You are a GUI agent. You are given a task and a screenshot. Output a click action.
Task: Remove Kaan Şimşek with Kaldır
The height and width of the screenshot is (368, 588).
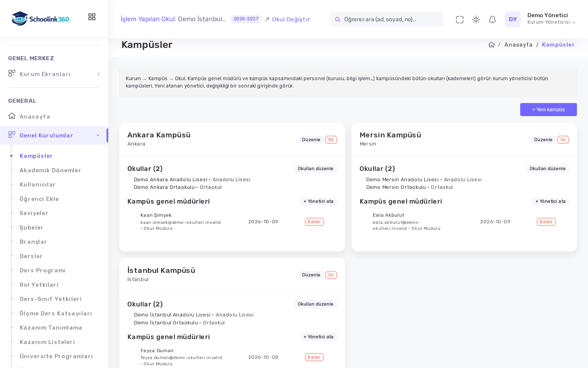click(x=314, y=222)
